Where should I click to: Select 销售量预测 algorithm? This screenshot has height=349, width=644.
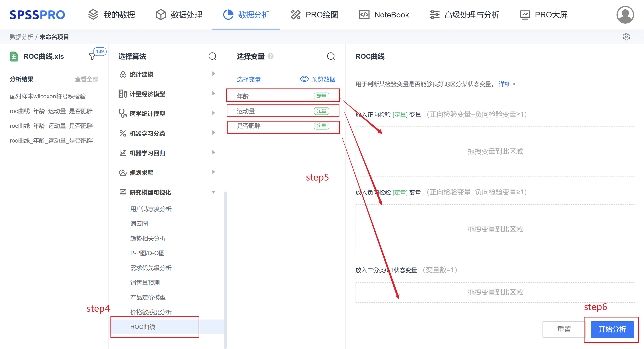pyautogui.click(x=145, y=283)
